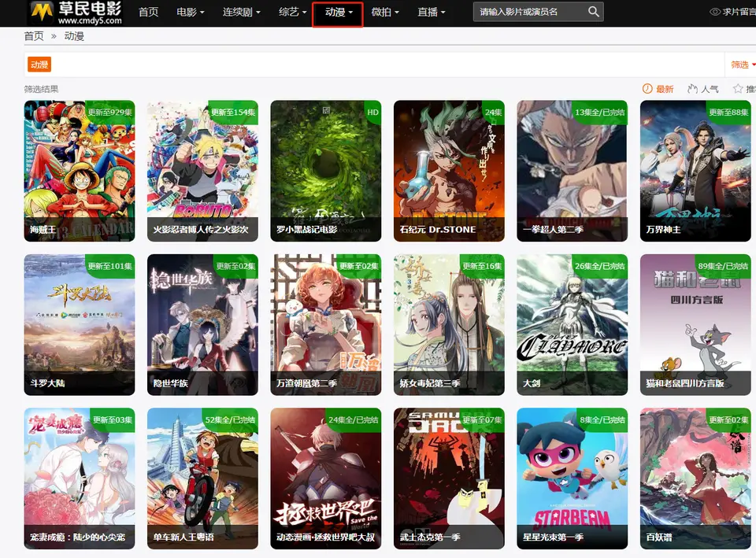Click the 52集全/已完结 badge on 单车新人王

[x=230, y=419]
